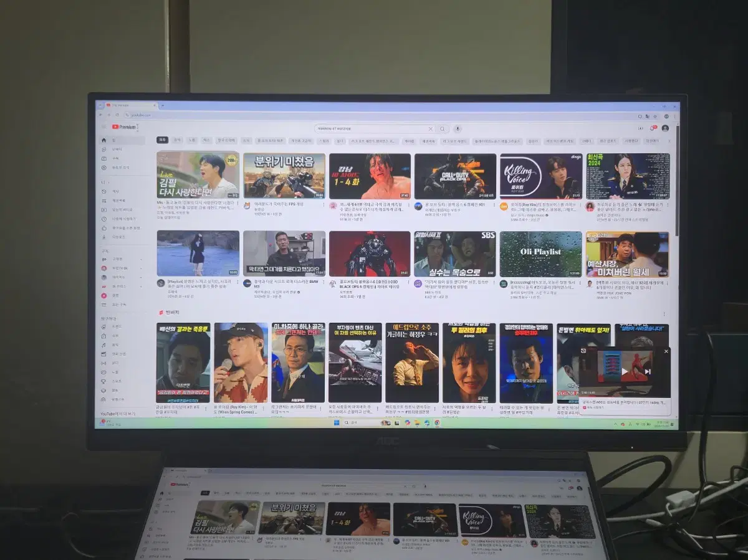
Task: Open Music in the Explore section
Action: [120, 344]
